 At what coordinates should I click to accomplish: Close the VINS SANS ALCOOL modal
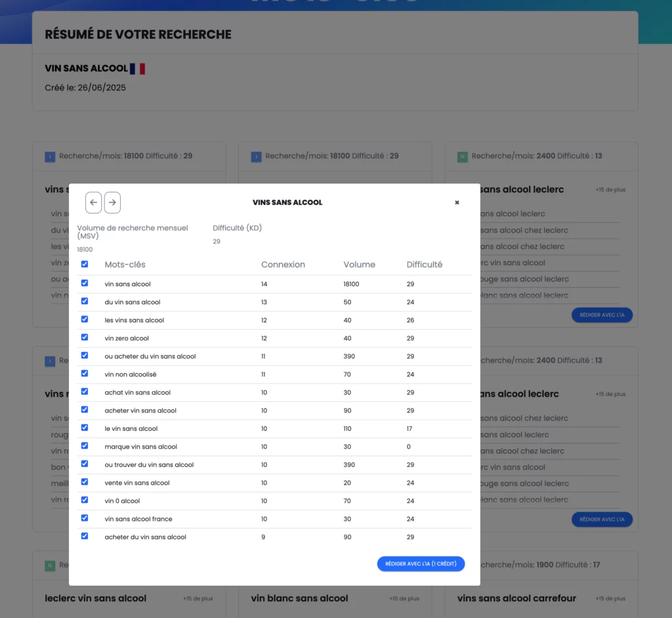(x=457, y=202)
